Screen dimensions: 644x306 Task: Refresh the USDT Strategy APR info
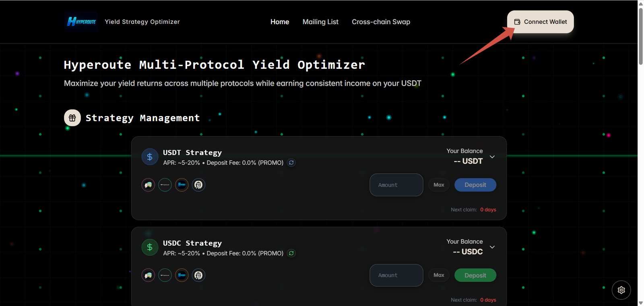tap(291, 163)
